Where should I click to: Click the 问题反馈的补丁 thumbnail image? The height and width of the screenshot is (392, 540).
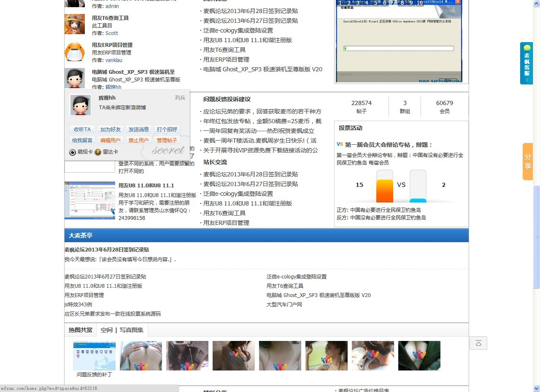coord(94,356)
